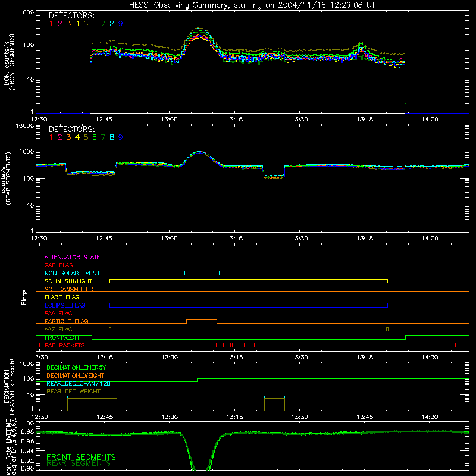476x476 pixels.
Task: Click blue detector 9 in front segments legend
Action: (121, 24)
